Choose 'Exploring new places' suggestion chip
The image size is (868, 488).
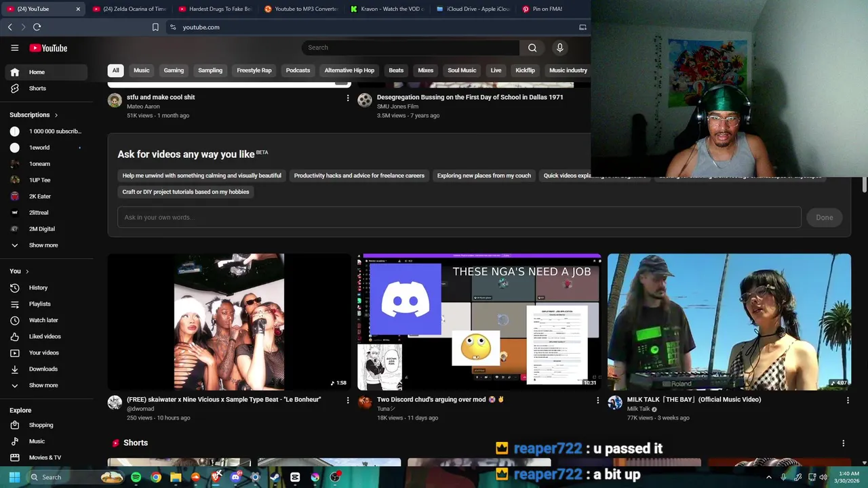(x=484, y=176)
